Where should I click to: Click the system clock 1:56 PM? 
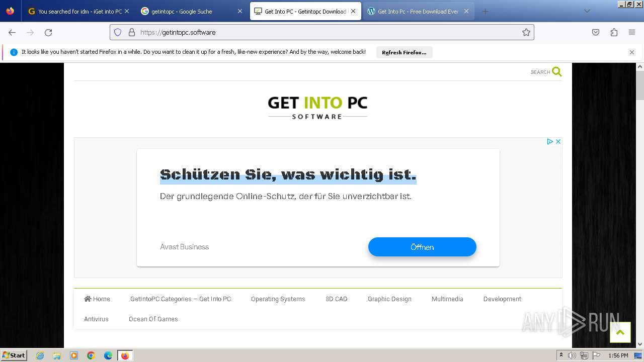coord(618,355)
